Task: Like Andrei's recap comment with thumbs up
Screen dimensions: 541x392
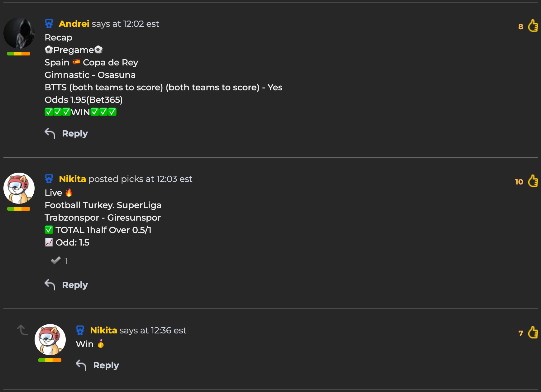Action: point(533,26)
